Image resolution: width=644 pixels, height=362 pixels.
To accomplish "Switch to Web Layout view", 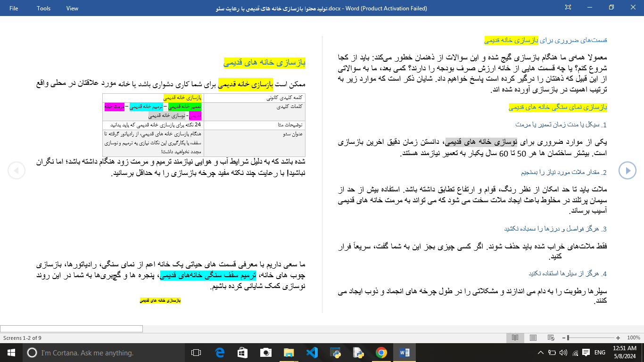I will point(550,337).
